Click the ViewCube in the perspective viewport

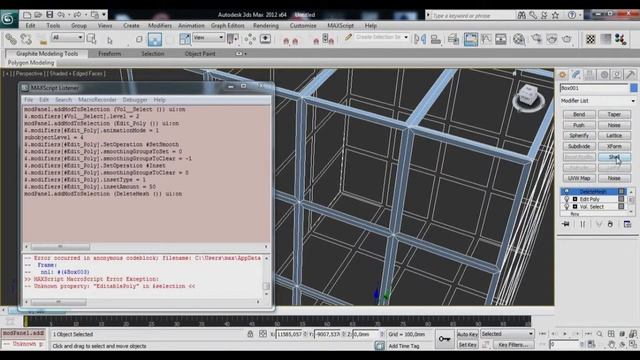pyautogui.click(x=528, y=97)
